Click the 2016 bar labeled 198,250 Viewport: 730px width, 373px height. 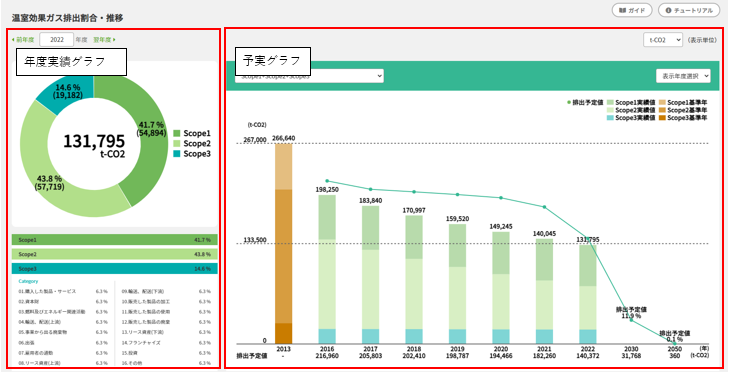coord(327,269)
